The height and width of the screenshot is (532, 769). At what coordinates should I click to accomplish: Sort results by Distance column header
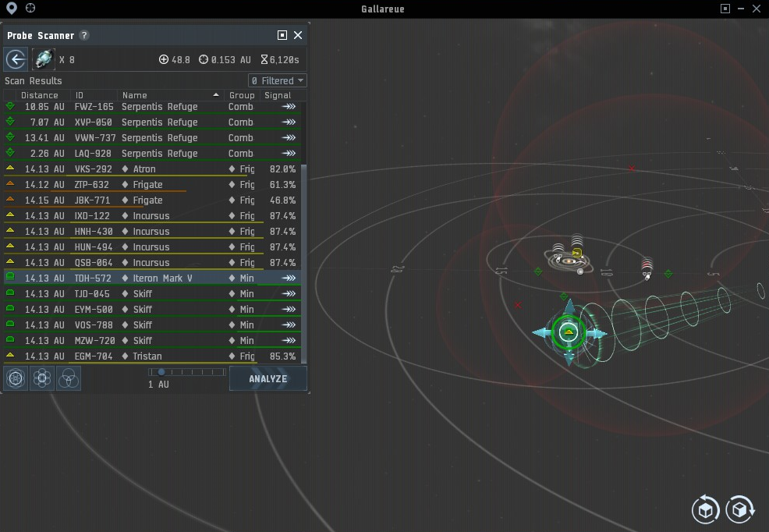tap(43, 95)
